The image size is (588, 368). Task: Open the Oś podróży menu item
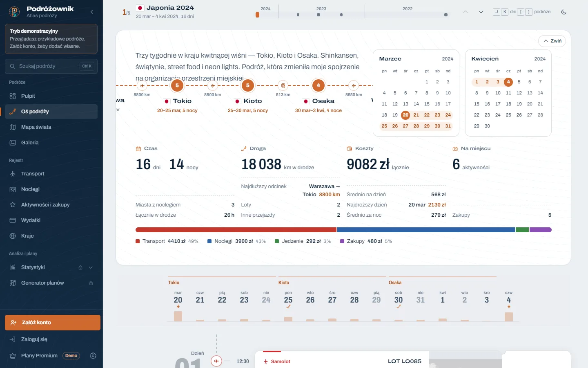tap(51, 112)
